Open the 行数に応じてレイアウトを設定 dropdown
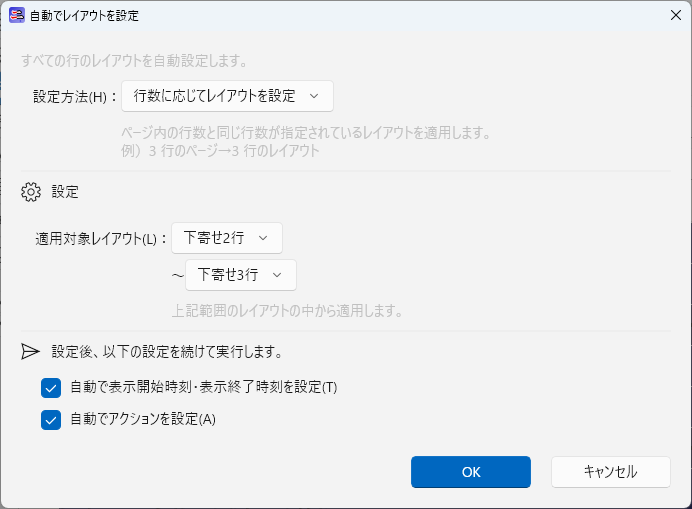This screenshot has width=692, height=509. coord(227,96)
